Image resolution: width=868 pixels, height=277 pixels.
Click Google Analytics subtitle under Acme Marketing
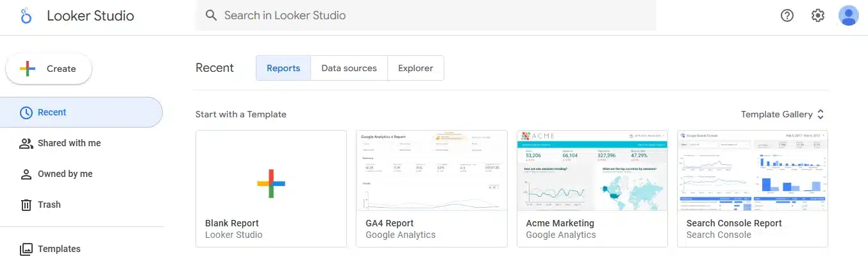[561, 235]
